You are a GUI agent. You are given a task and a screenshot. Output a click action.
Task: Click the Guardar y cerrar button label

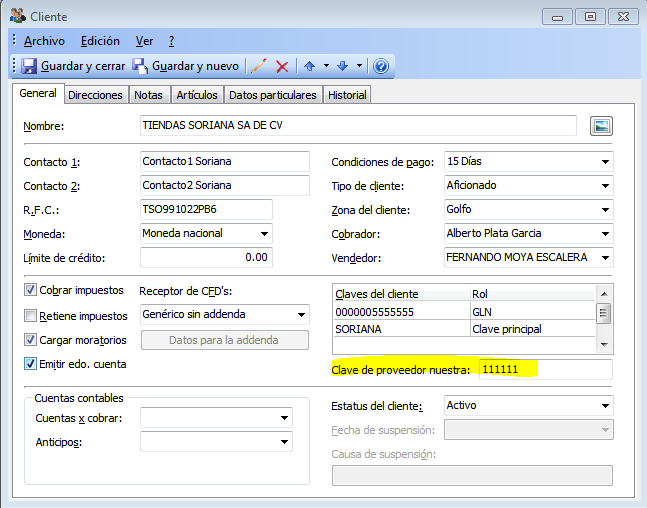pyautogui.click(x=83, y=66)
